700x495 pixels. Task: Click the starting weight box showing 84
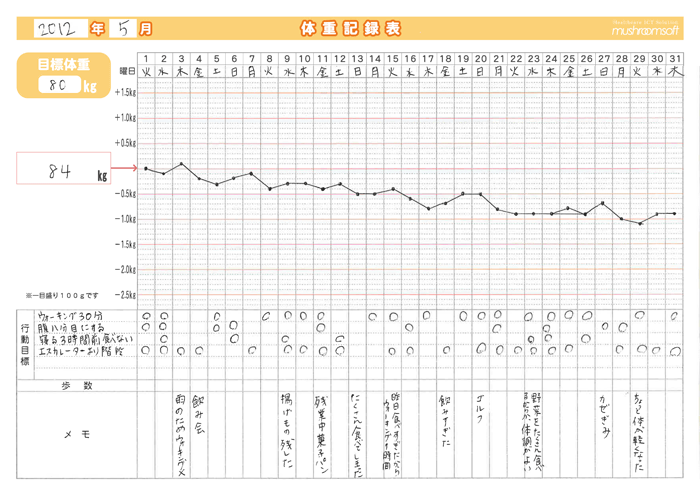63,168
